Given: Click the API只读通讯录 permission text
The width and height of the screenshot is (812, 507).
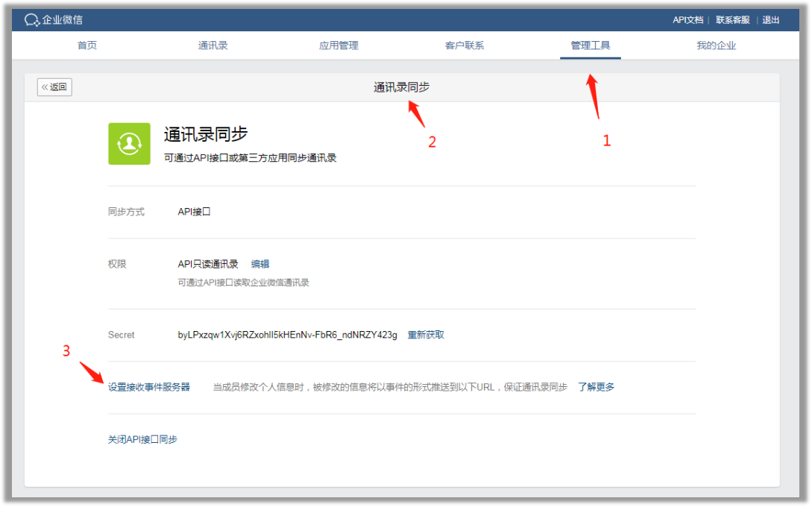Looking at the screenshot, I should [x=208, y=264].
